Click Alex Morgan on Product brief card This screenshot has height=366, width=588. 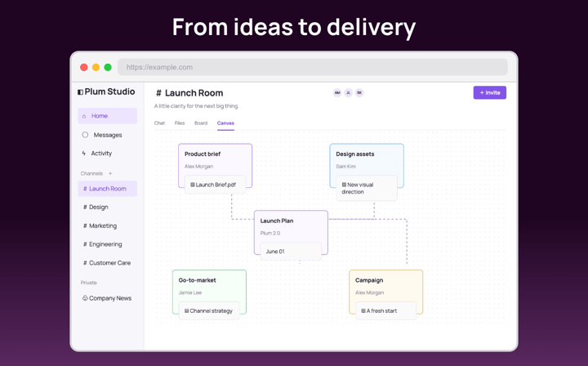pos(198,166)
